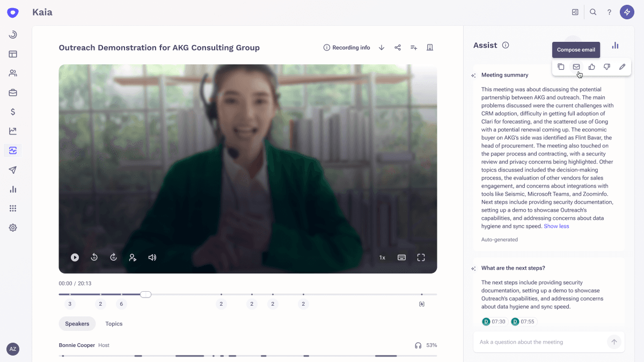Click the Ask a question input field
644x362 pixels.
(x=537, y=342)
